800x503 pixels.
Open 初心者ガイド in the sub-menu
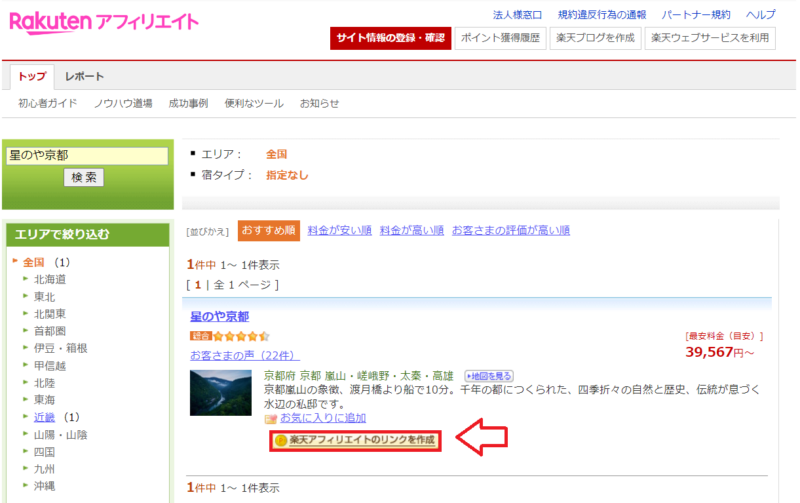click(48, 104)
